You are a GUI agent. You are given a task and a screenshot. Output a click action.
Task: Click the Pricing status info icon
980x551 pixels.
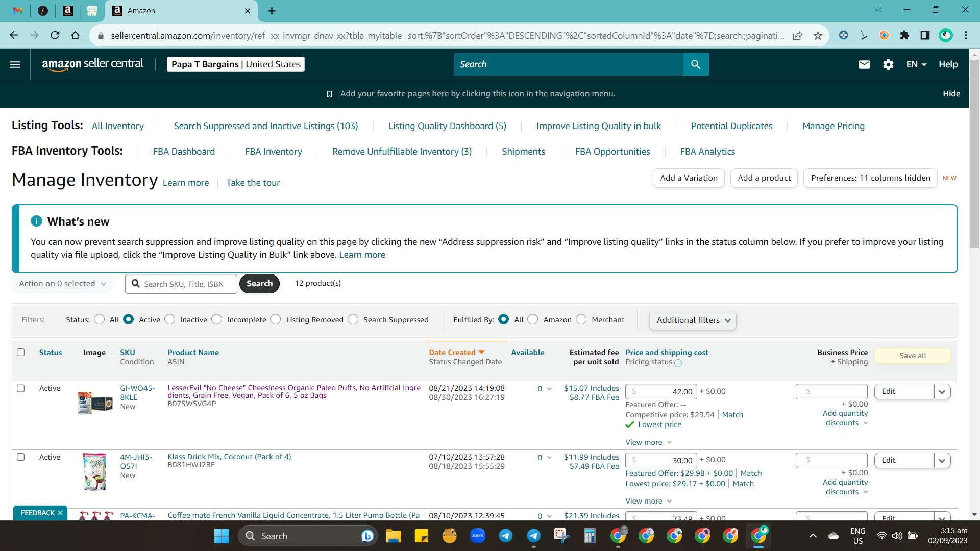click(678, 363)
